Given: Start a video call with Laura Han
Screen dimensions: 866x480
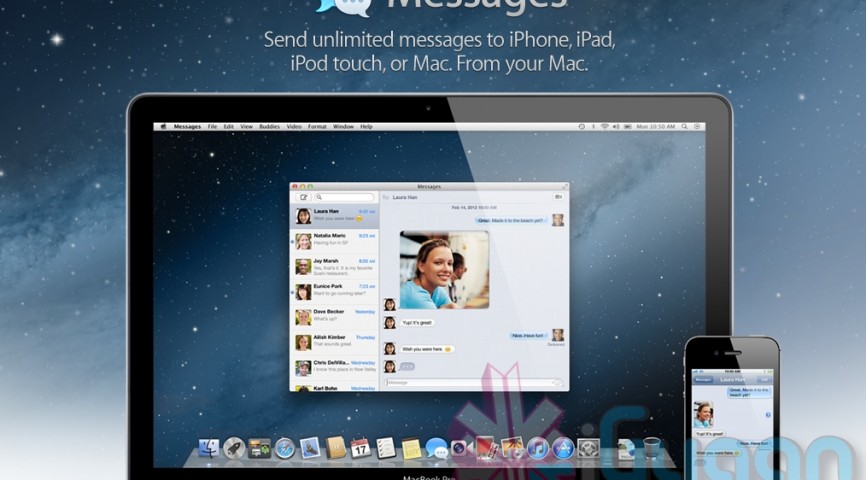Looking at the screenshot, I should (x=558, y=198).
